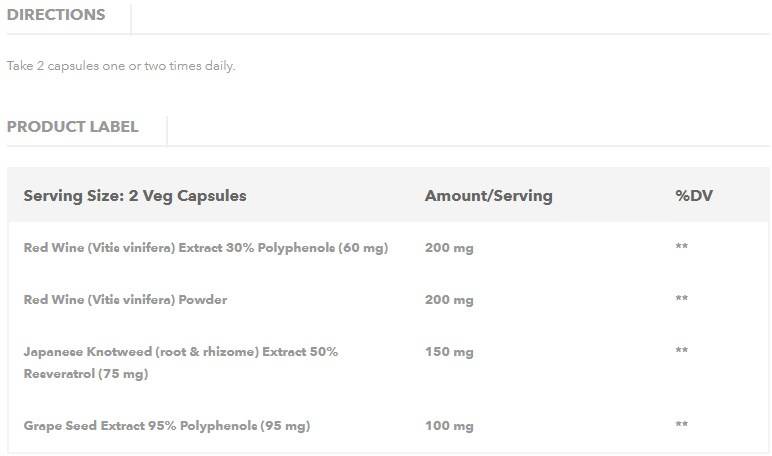Click the %DV asterisks for Red Wine Extract
Image resolution: width=772 pixels, height=456 pixels.
click(682, 247)
